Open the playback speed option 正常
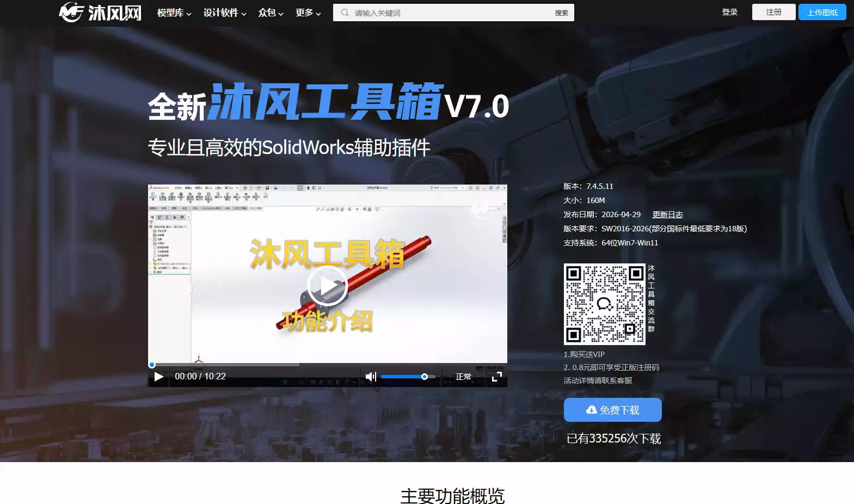The width and height of the screenshot is (854, 504). click(463, 377)
